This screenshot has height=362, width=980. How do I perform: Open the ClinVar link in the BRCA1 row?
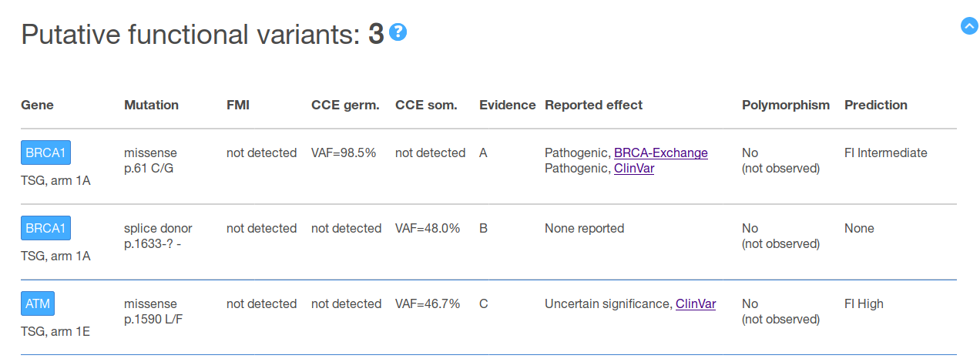point(633,169)
